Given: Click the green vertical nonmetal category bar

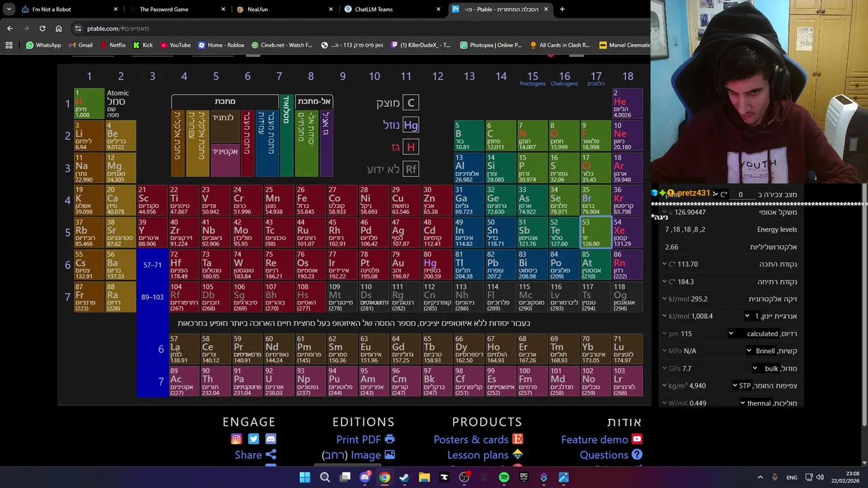Looking at the screenshot, I should [306, 144].
